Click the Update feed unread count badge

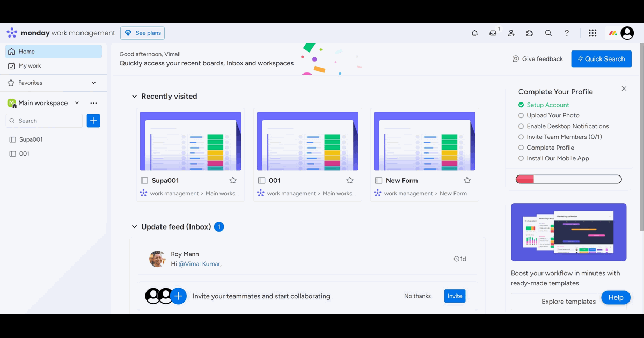219,227
